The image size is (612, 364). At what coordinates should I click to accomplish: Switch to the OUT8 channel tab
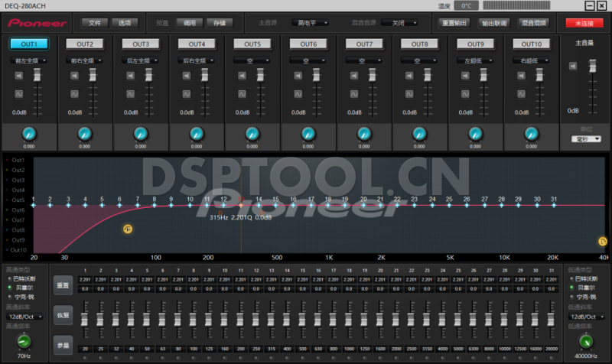(419, 44)
